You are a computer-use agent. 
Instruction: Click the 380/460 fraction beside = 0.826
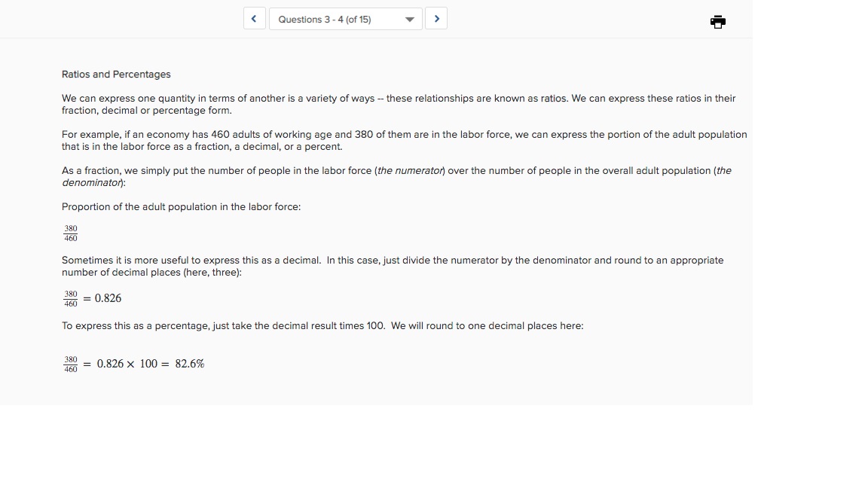click(71, 299)
